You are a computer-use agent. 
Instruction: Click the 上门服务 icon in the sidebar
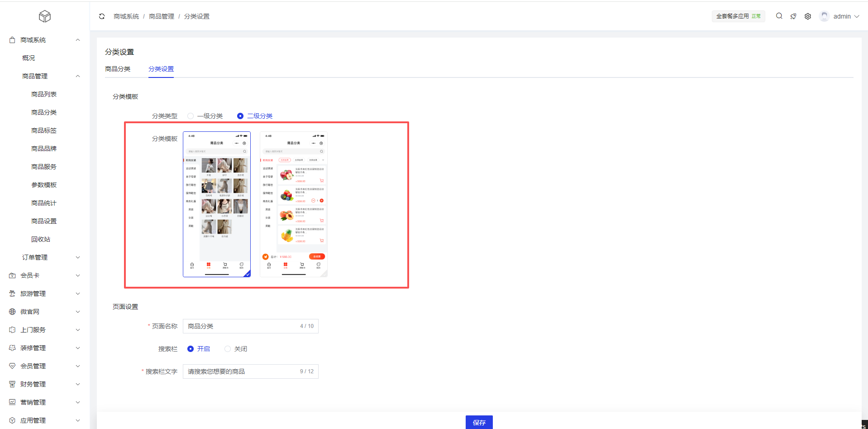click(12, 330)
